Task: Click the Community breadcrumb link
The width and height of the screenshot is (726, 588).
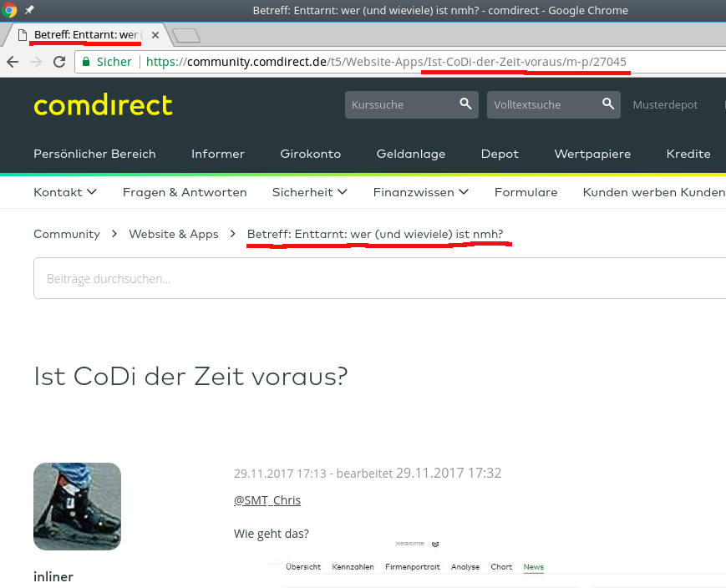Action: point(67,234)
